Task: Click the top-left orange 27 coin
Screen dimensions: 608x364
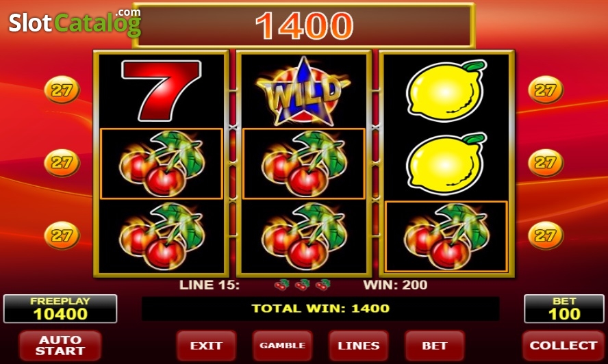Action: (62, 90)
